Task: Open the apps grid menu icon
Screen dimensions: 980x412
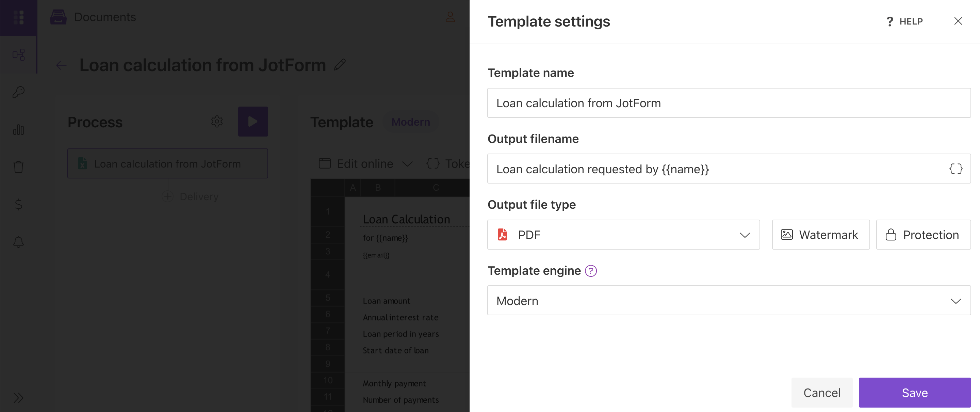Action: 18,17
